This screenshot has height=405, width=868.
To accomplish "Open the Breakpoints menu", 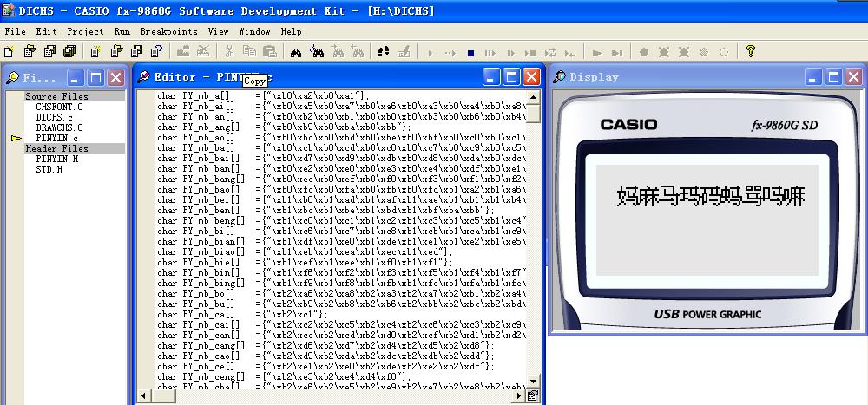I will coord(168,31).
